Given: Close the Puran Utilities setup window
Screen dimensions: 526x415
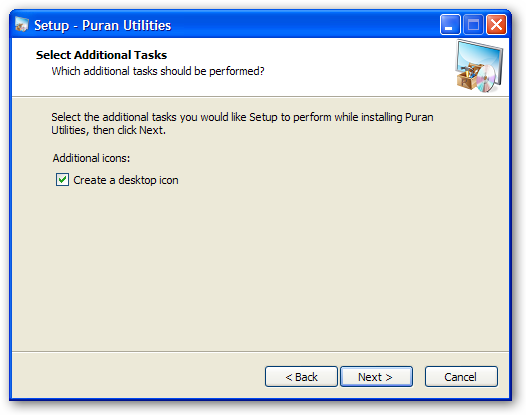Looking at the screenshot, I should [x=496, y=25].
